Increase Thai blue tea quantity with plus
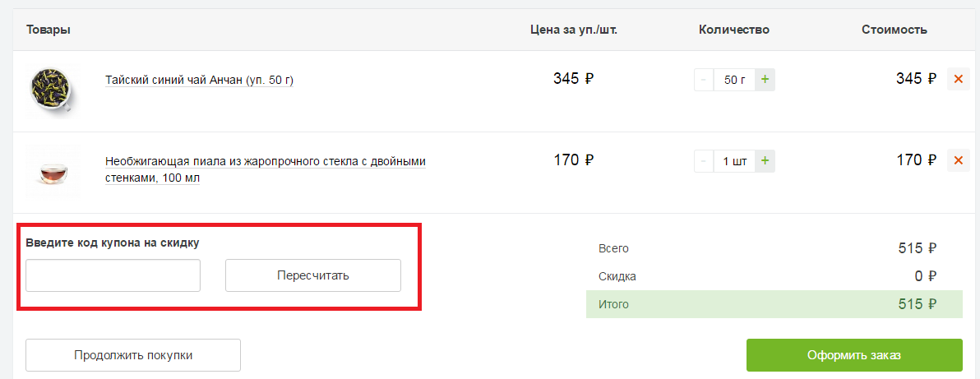This screenshot has width=980, height=379. [765, 80]
